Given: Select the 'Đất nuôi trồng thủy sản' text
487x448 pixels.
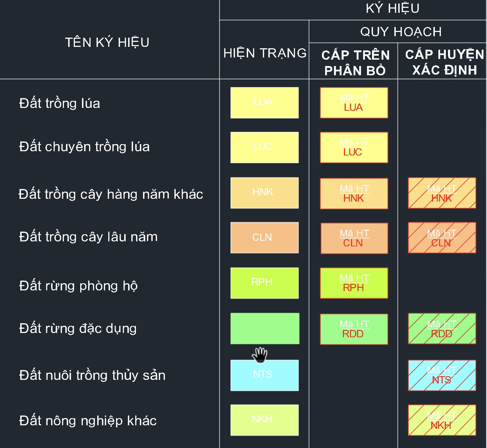Looking at the screenshot, I should pyautogui.click(x=92, y=375).
